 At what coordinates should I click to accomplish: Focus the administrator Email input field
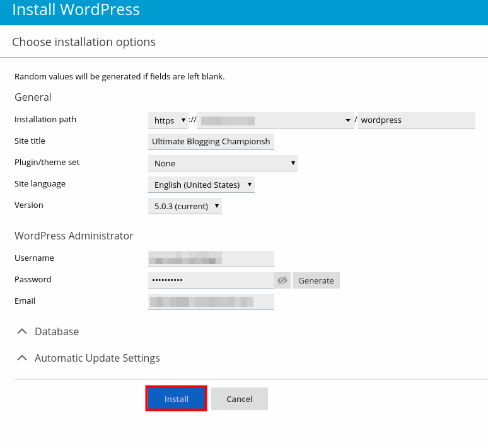click(x=211, y=302)
